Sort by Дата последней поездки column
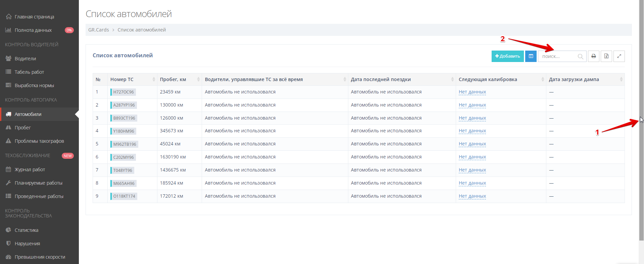The image size is (644, 264). (x=452, y=79)
